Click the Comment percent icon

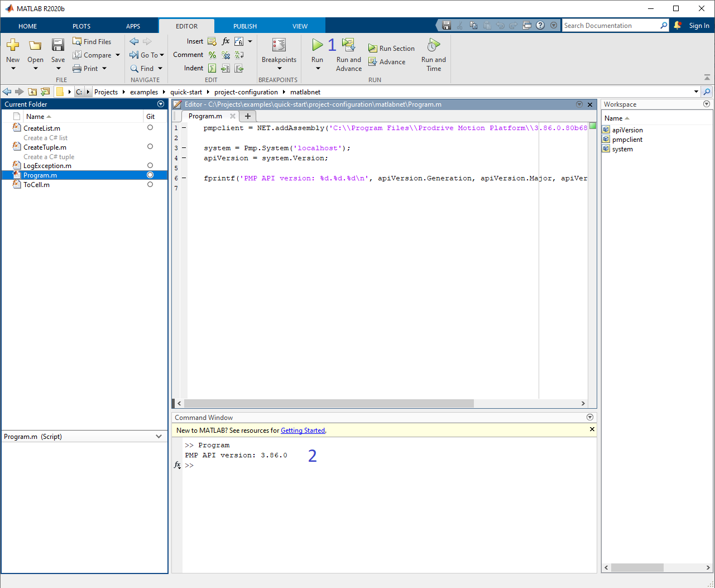[212, 55]
